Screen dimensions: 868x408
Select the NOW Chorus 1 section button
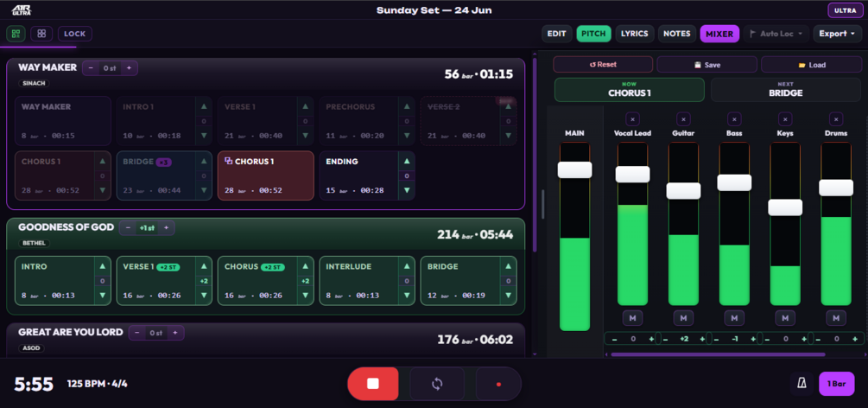click(x=630, y=90)
